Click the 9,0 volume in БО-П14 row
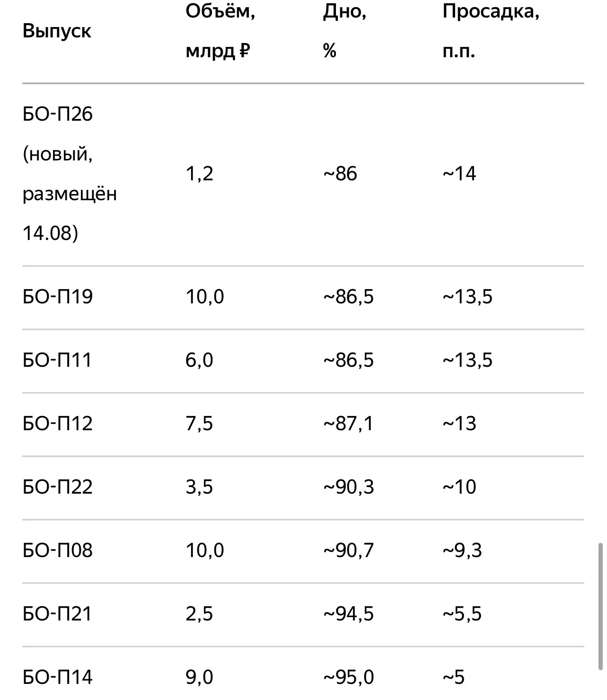607x700 pixels. click(199, 677)
